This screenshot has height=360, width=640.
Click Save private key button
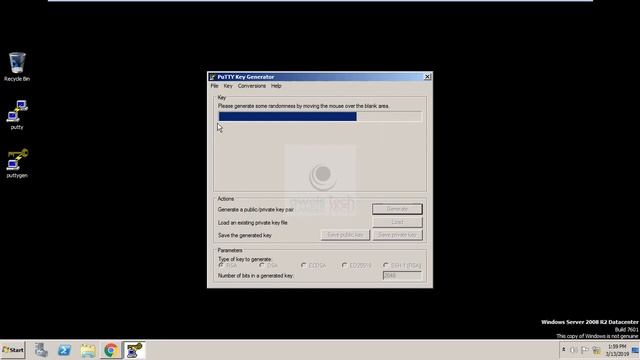[x=397, y=235]
